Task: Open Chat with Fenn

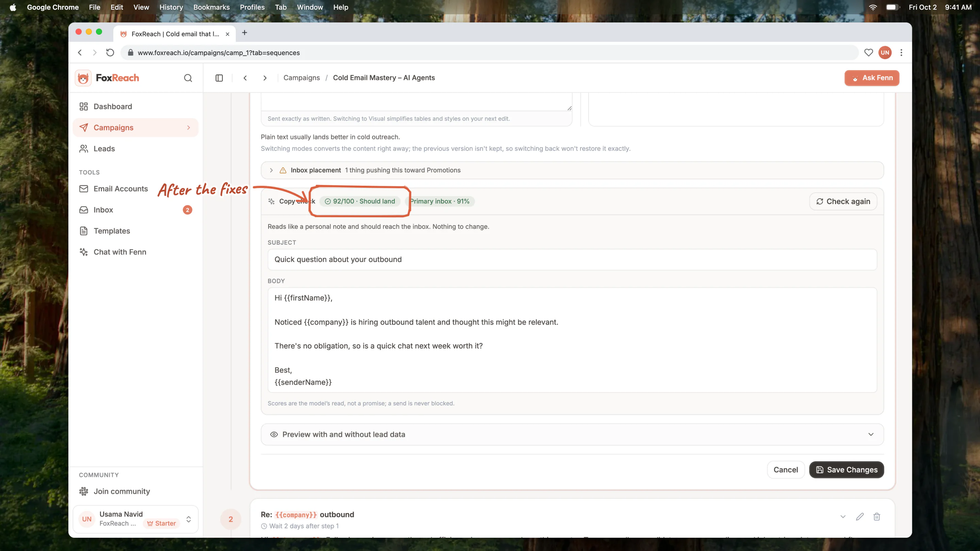Action: pos(135,252)
